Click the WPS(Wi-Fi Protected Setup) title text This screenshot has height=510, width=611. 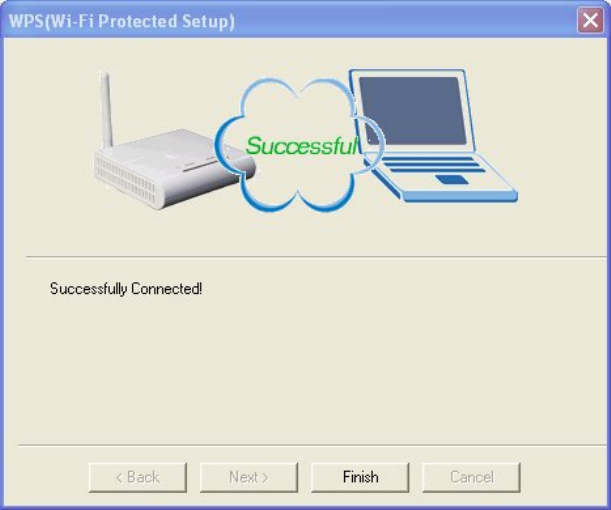122,21
